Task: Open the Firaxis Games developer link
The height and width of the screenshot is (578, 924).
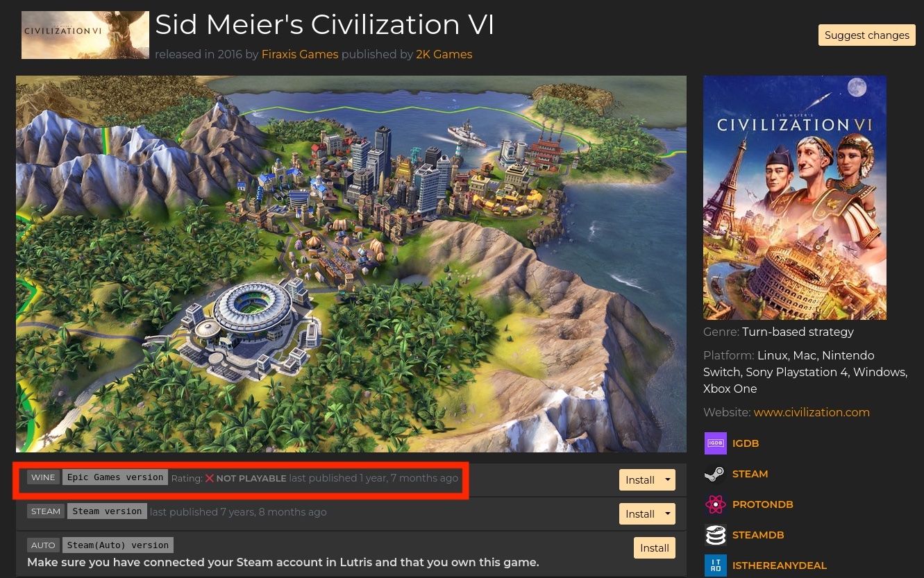Action: pyautogui.click(x=300, y=54)
